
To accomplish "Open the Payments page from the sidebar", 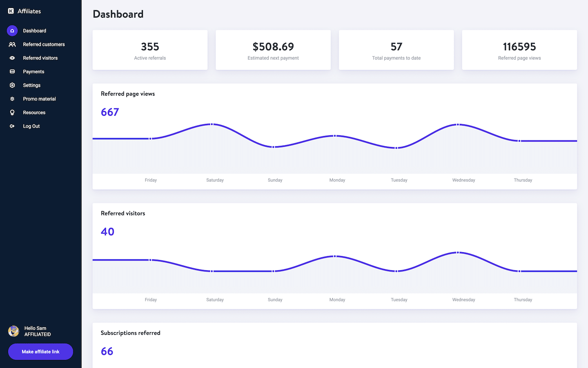I will 33,71.
